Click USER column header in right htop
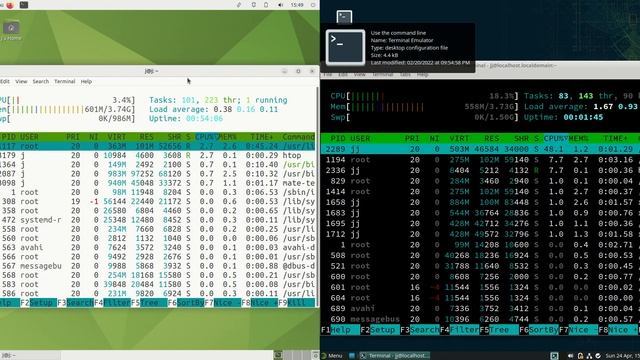 (x=360, y=138)
